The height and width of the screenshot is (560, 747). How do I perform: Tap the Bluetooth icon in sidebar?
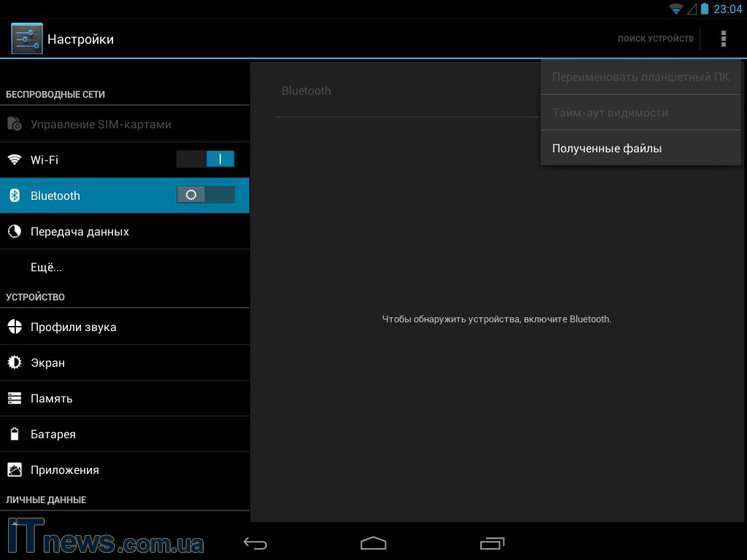(x=15, y=196)
